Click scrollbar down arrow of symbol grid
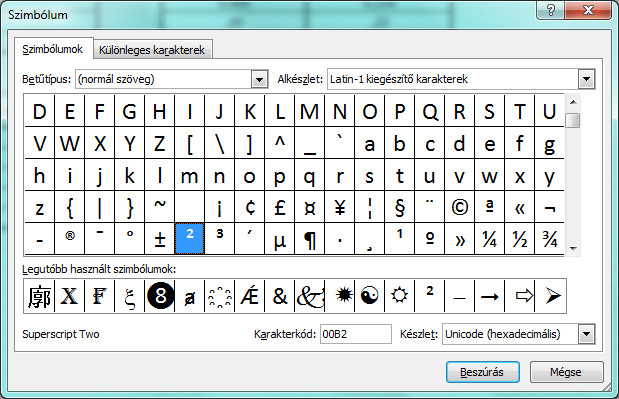This screenshot has height=399, width=619. click(573, 249)
